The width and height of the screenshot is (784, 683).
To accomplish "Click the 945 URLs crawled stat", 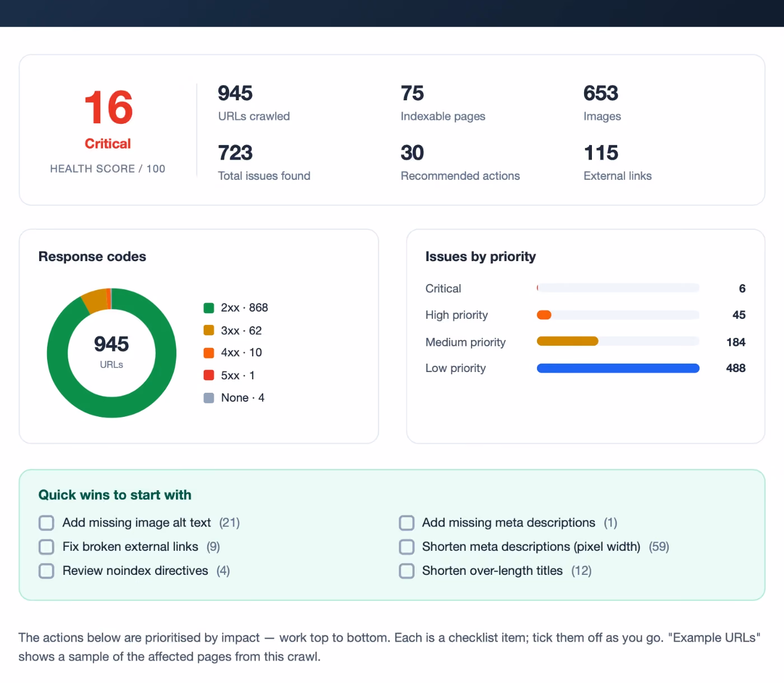I will pyautogui.click(x=254, y=103).
